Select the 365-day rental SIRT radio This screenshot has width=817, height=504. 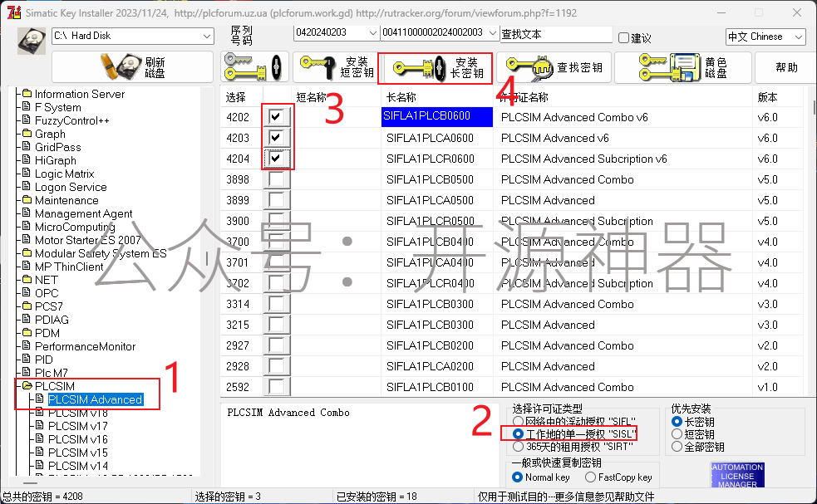click(518, 446)
